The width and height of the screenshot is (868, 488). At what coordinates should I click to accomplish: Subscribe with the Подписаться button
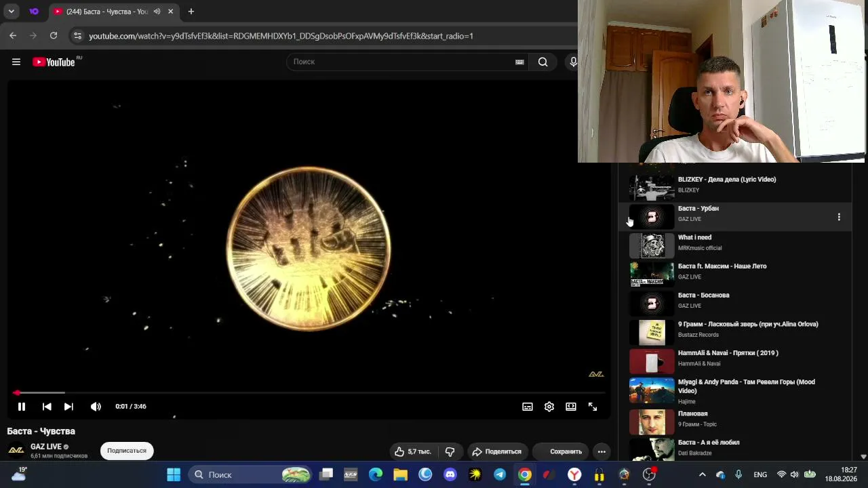pos(127,451)
